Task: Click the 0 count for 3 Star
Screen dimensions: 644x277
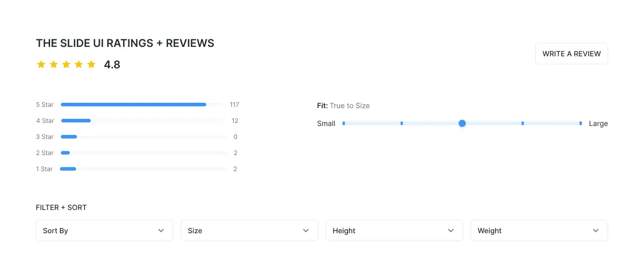Action: (x=235, y=137)
